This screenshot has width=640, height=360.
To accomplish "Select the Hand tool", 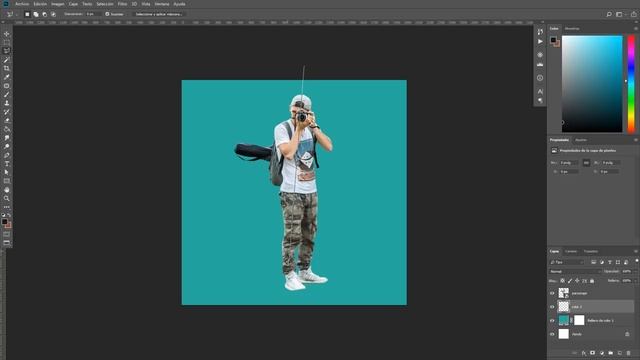I will [x=7, y=190].
